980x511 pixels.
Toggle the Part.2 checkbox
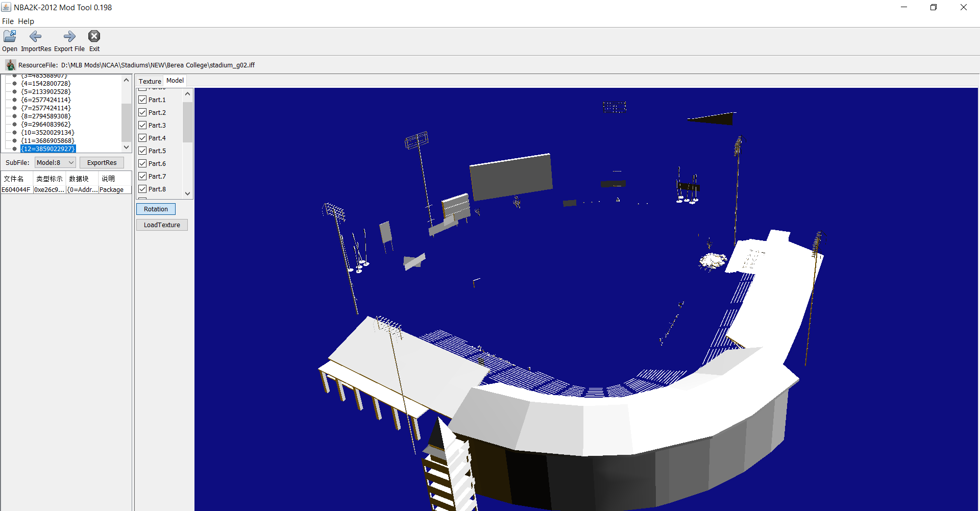click(142, 112)
